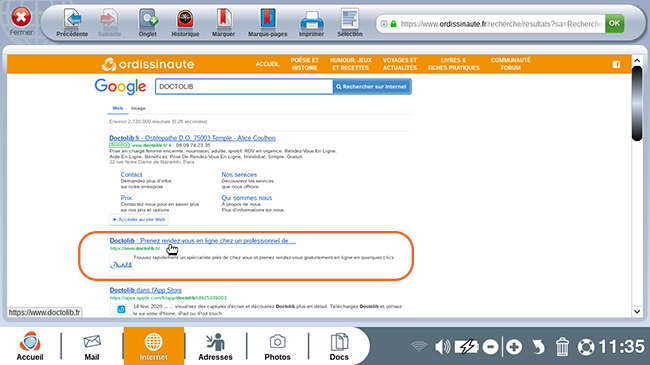Open the trash bin icon
This screenshot has height=365, width=650.
point(562,347)
